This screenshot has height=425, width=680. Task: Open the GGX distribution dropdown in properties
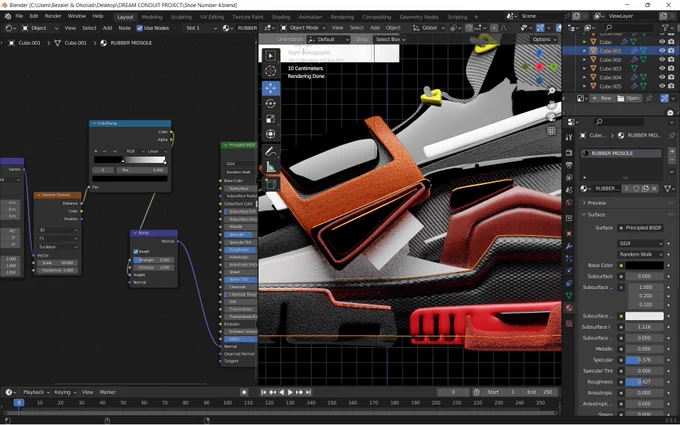(x=640, y=243)
